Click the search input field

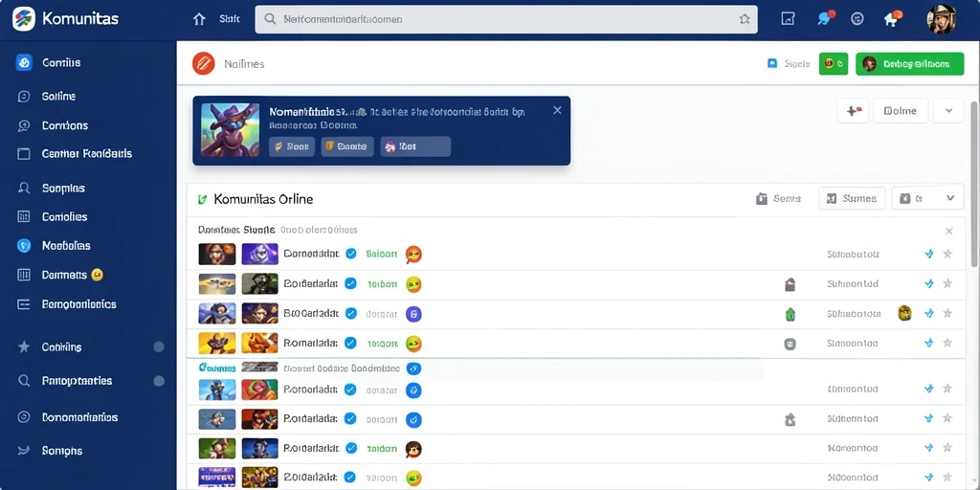(505, 19)
